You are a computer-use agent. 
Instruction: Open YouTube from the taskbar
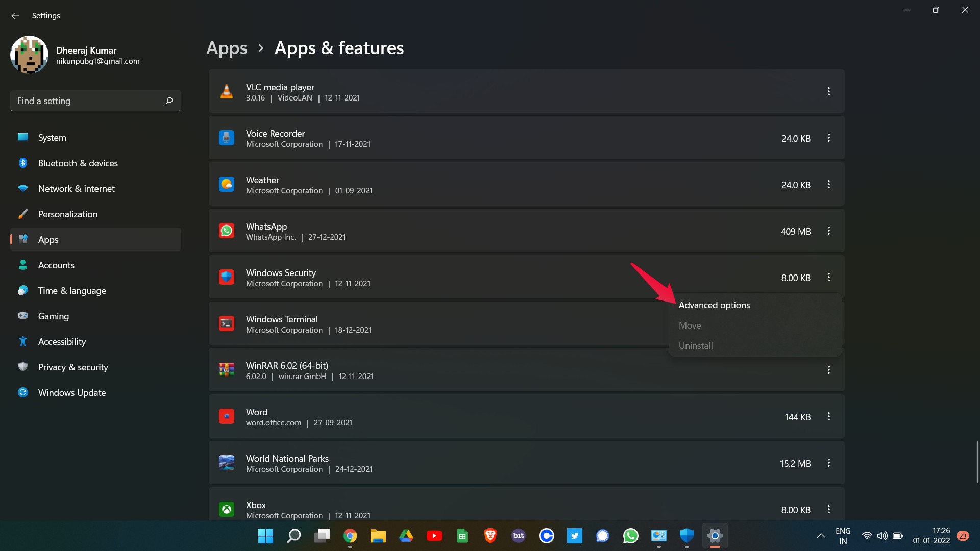[x=434, y=536]
